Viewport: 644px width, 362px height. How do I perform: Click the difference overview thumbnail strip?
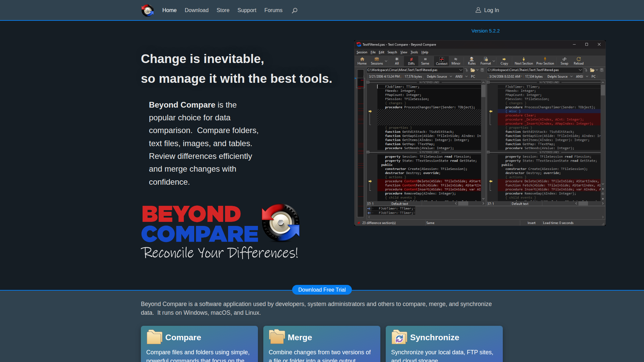(361, 143)
